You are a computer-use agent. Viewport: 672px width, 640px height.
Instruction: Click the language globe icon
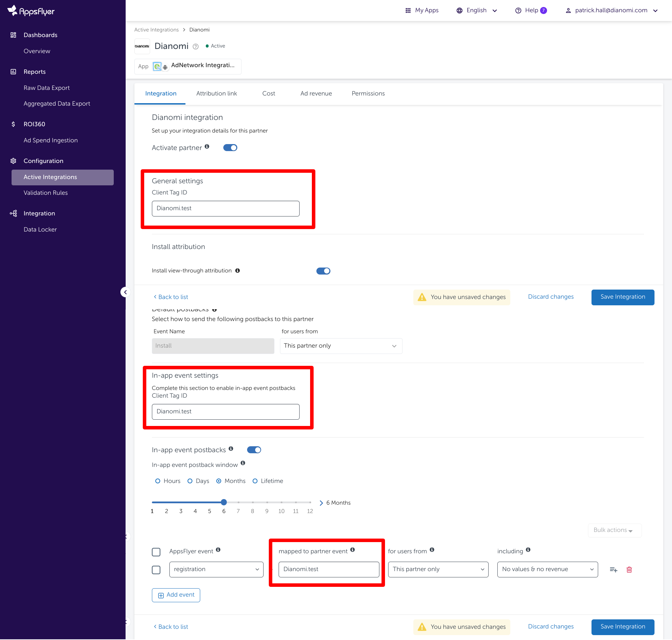(x=460, y=10)
